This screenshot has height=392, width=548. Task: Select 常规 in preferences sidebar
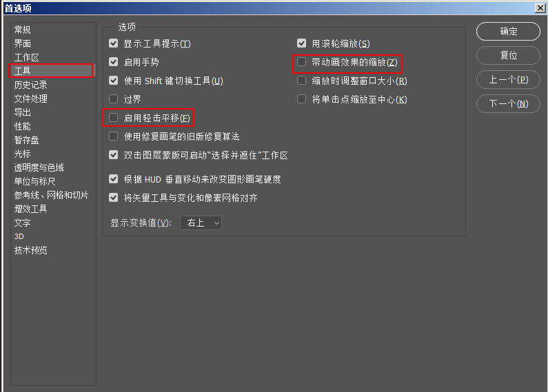click(22, 30)
